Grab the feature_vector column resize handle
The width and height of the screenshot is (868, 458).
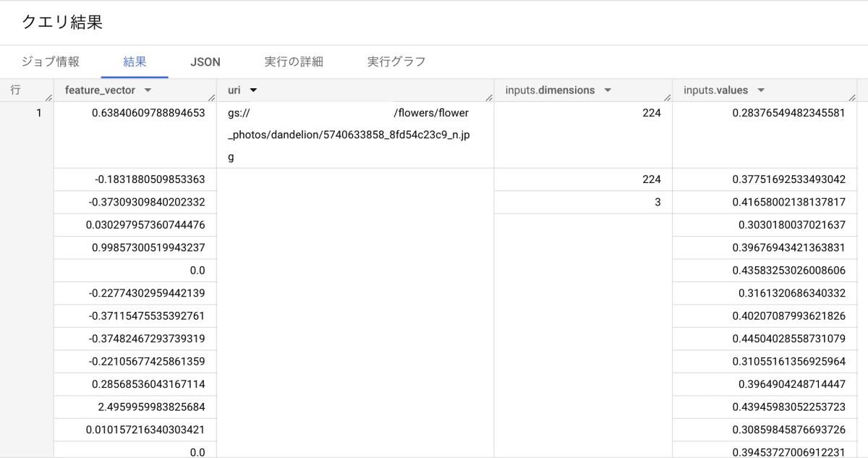point(211,98)
